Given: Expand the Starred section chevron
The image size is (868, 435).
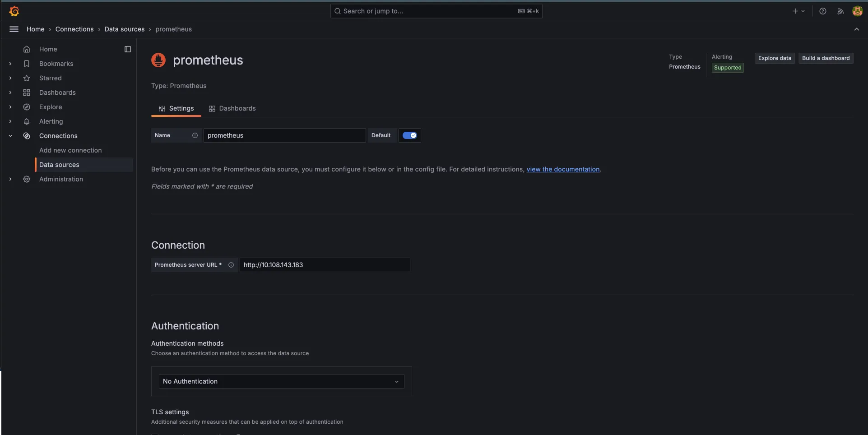Looking at the screenshot, I should pos(10,78).
